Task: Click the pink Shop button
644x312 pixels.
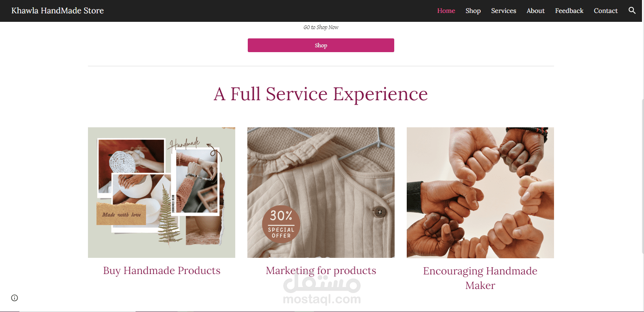Action: point(321,45)
